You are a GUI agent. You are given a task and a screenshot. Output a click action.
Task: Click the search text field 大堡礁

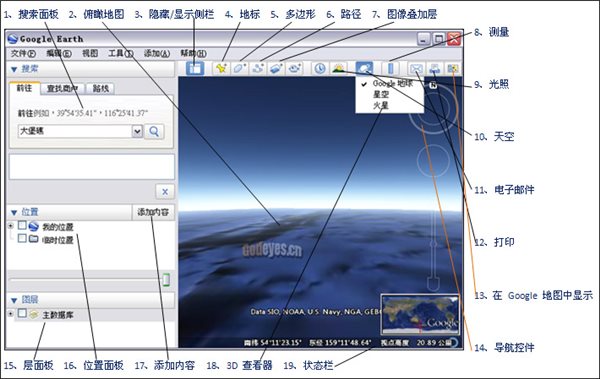(75, 131)
